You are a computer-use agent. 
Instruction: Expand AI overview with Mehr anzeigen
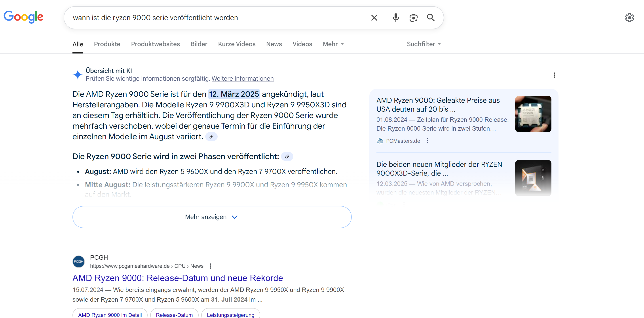pyautogui.click(x=212, y=217)
